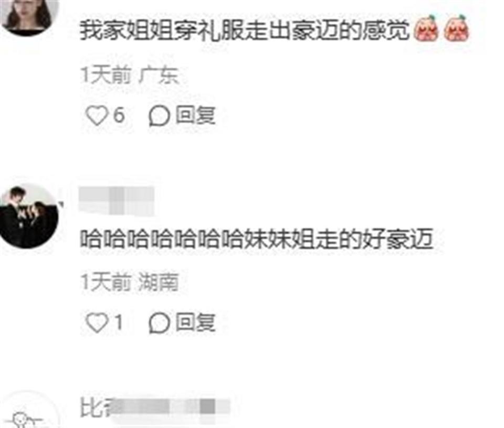
Task: Click 回复 text under the 湖南 comment
Action: 195,322
